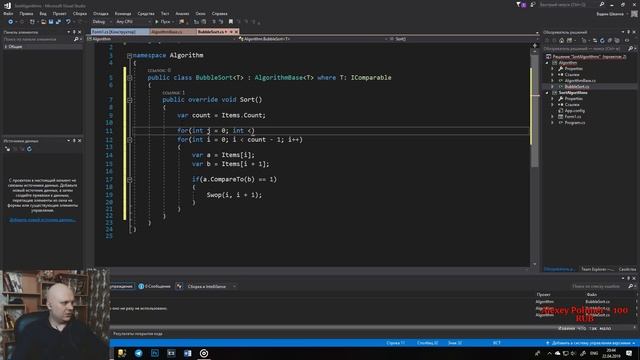This screenshot has height=360, width=640.
Task: Click the bookmark toolbar icon
Action: pyautogui.click(x=231, y=22)
